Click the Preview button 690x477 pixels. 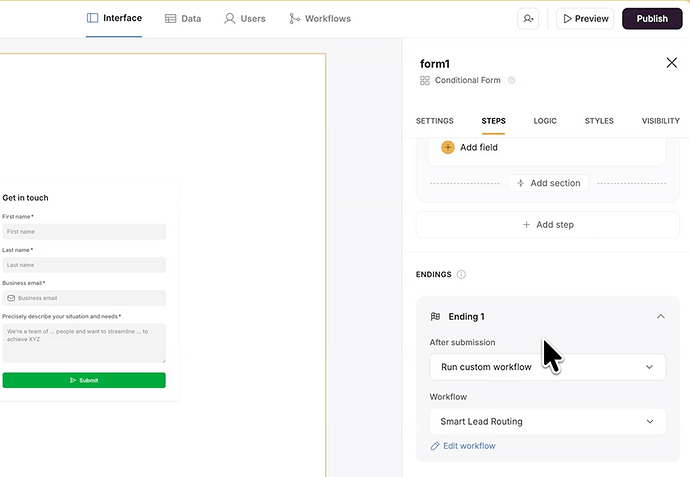point(585,18)
